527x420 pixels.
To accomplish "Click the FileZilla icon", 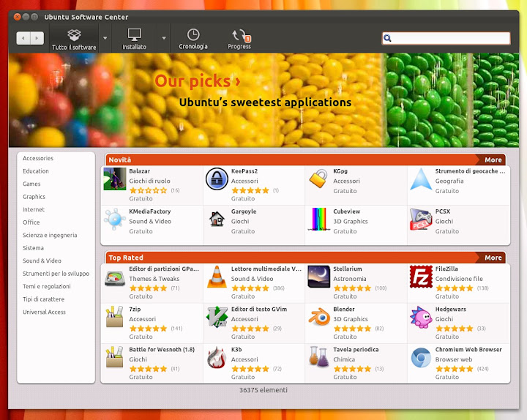I will (x=421, y=277).
